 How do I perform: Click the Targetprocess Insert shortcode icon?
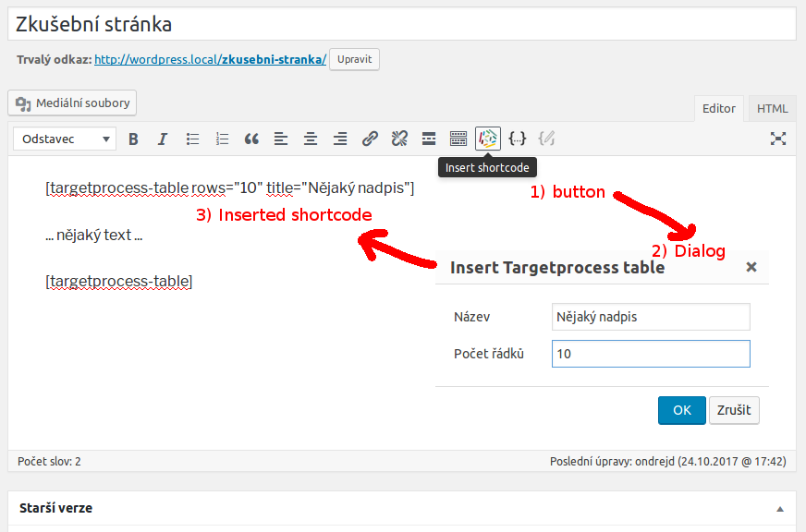488,139
